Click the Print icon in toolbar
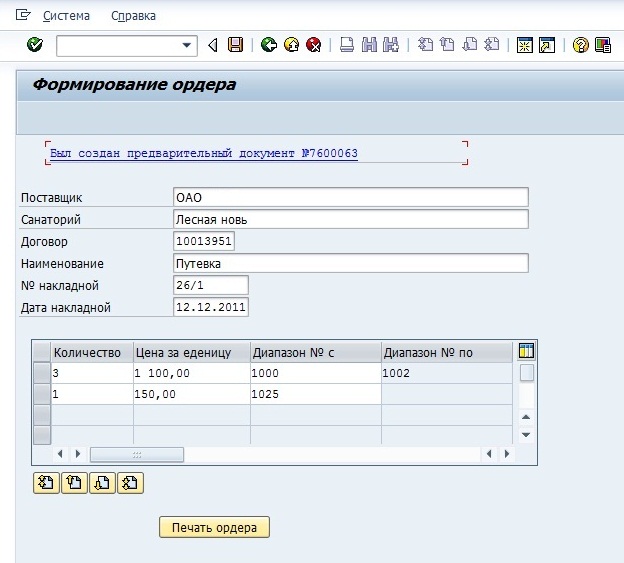Image resolution: width=624 pixels, height=563 pixels. pos(347,45)
